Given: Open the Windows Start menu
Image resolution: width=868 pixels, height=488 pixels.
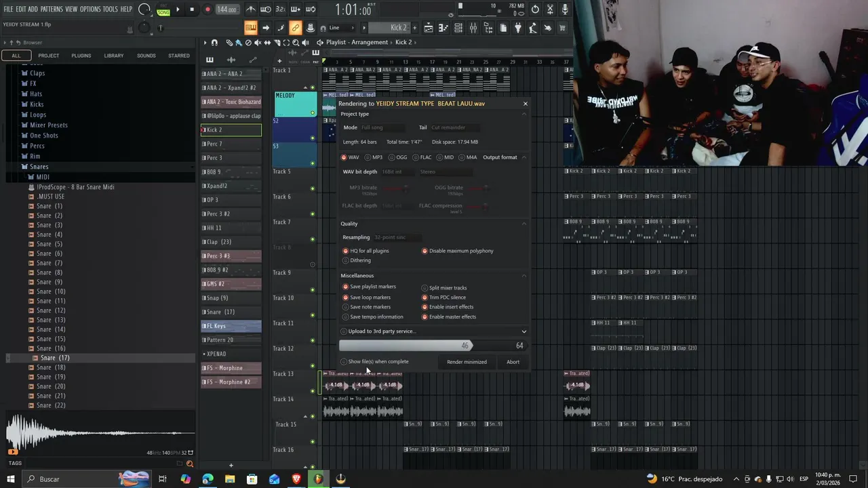Looking at the screenshot, I should tap(10, 479).
